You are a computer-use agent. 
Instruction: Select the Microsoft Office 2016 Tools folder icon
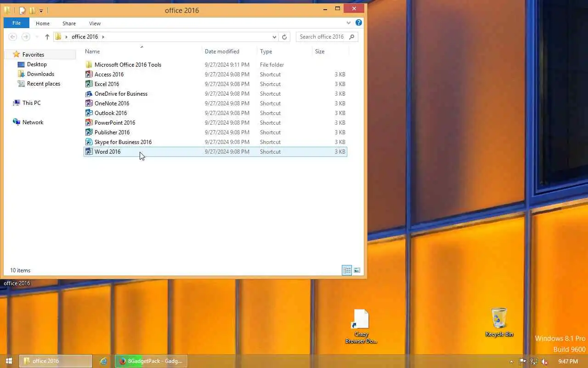pyautogui.click(x=89, y=64)
